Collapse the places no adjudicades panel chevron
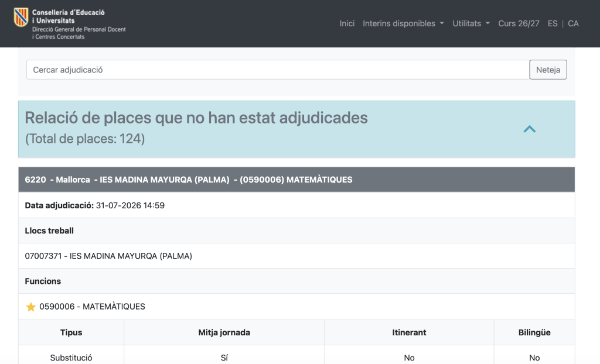Viewport: 600px width, 364px height. coord(530,129)
